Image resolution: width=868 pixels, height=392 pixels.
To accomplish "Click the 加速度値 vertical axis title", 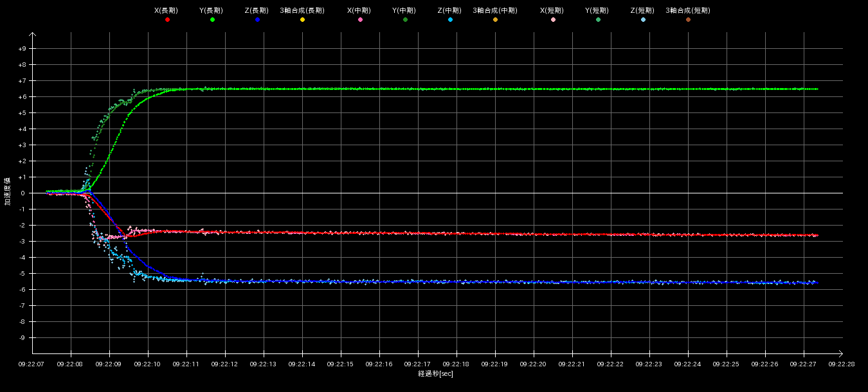I will pos(8,192).
